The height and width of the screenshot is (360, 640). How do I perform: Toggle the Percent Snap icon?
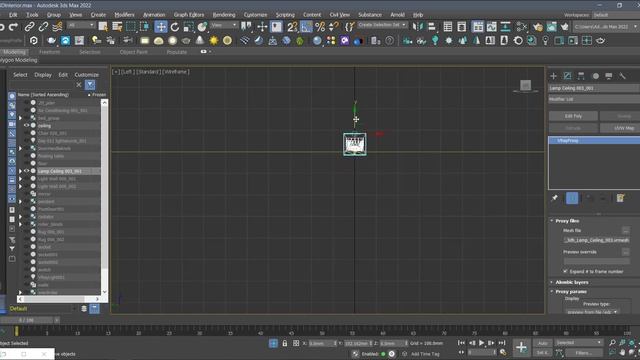click(x=320, y=27)
